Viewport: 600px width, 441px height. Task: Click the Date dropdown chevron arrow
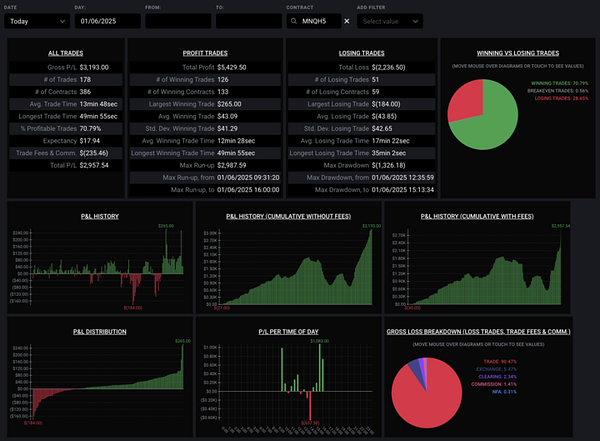tap(62, 21)
